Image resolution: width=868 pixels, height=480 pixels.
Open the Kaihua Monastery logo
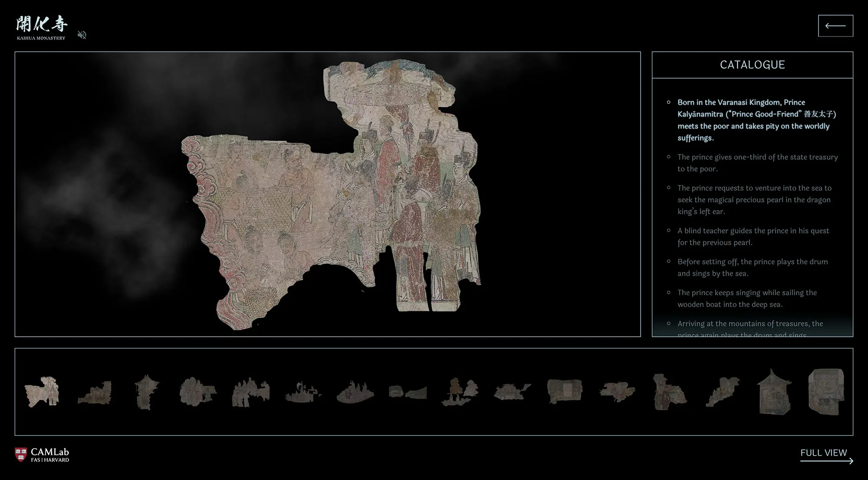[42, 28]
